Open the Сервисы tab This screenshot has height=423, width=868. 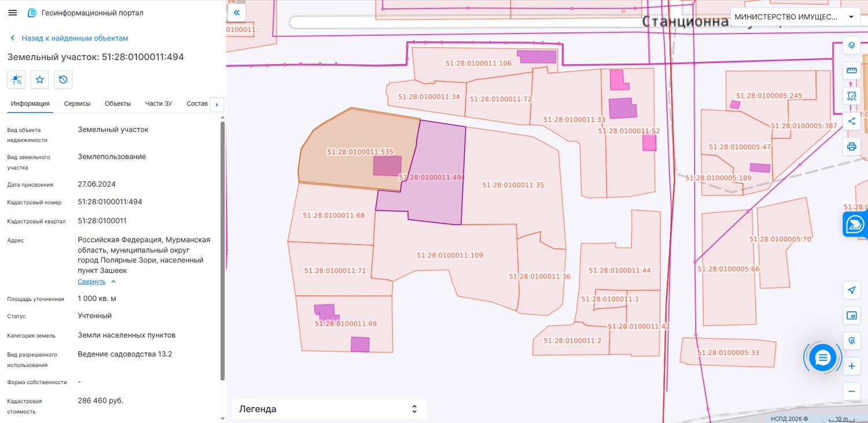pyautogui.click(x=77, y=104)
